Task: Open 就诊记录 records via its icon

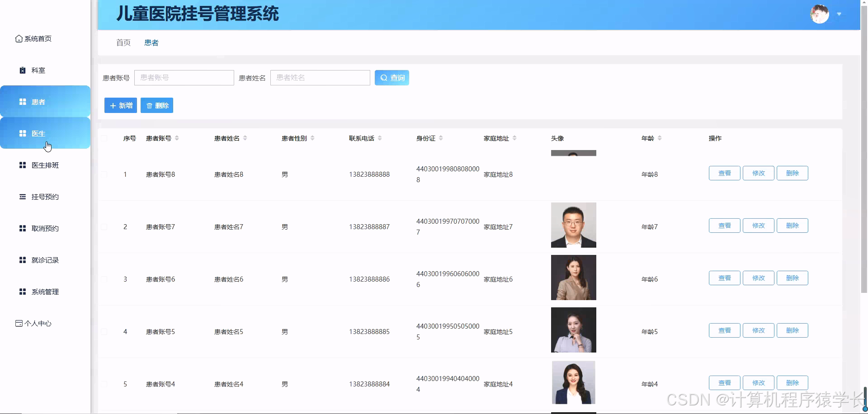Action: (x=23, y=260)
